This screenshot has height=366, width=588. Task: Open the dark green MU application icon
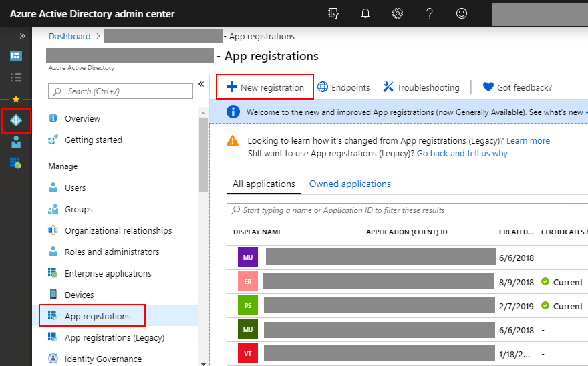click(x=248, y=329)
